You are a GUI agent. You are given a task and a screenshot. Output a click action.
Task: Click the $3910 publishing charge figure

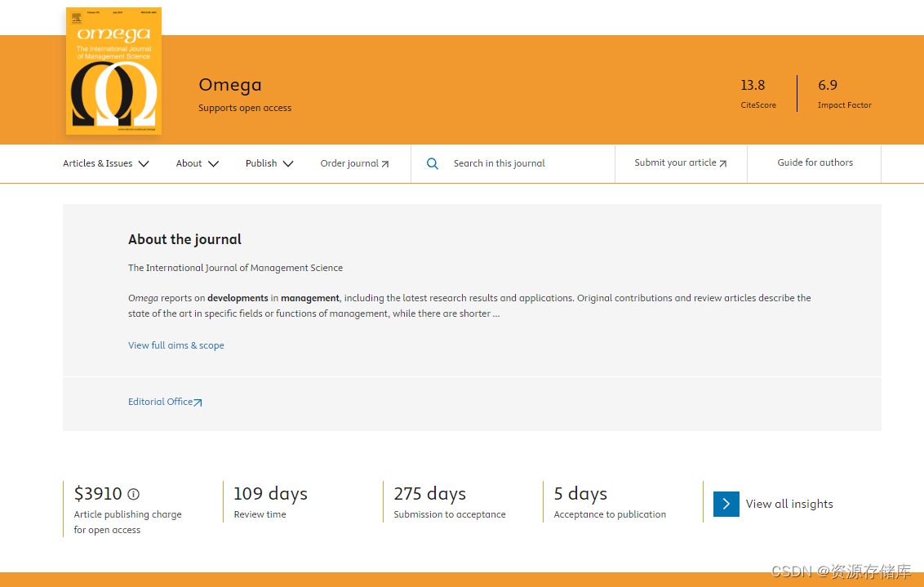coord(98,494)
